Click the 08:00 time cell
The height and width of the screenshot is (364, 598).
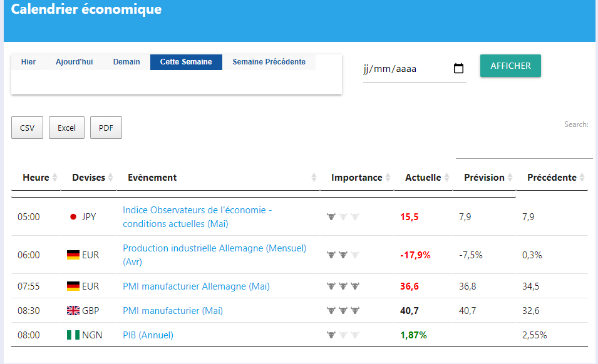pyautogui.click(x=29, y=335)
